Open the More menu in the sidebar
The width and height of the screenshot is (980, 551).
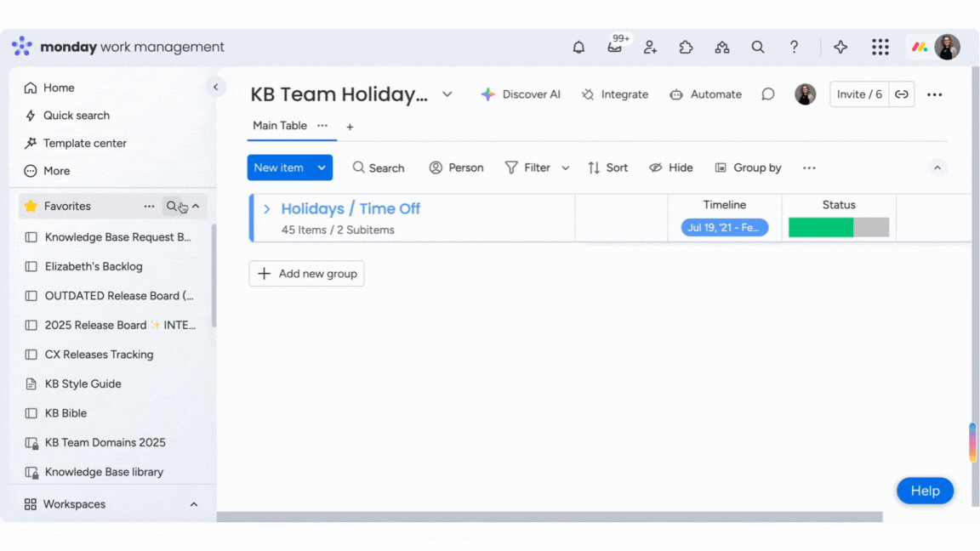pos(56,171)
